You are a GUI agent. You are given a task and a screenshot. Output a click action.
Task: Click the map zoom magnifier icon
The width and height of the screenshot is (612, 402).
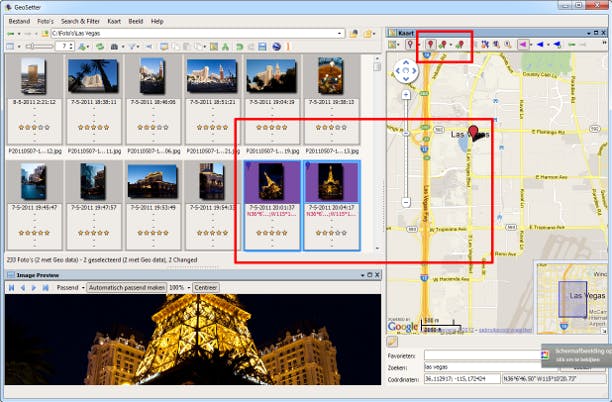(507, 45)
